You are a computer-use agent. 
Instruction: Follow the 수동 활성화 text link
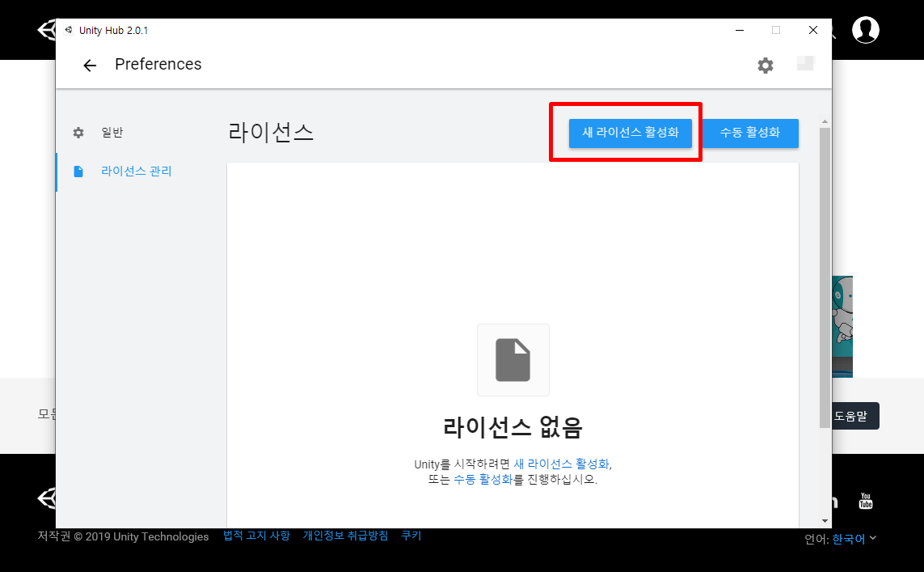[483, 480]
